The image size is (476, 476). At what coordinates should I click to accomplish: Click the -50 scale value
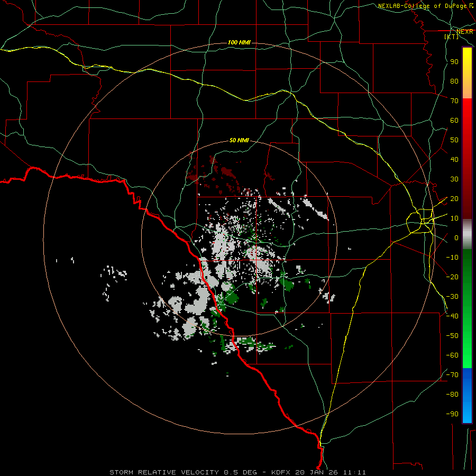coord(452,336)
